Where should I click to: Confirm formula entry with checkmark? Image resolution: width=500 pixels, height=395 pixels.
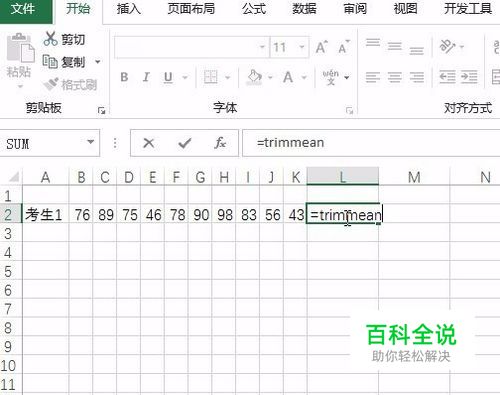184,143
